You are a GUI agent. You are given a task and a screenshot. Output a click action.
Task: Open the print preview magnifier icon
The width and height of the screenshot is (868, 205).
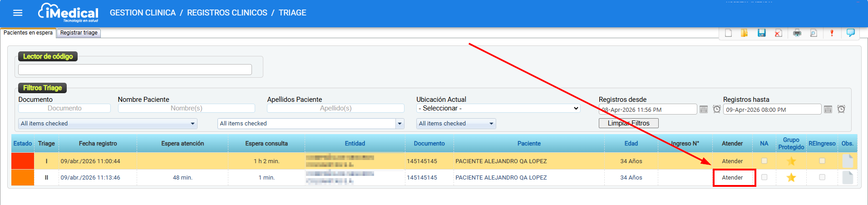[814, 33]
